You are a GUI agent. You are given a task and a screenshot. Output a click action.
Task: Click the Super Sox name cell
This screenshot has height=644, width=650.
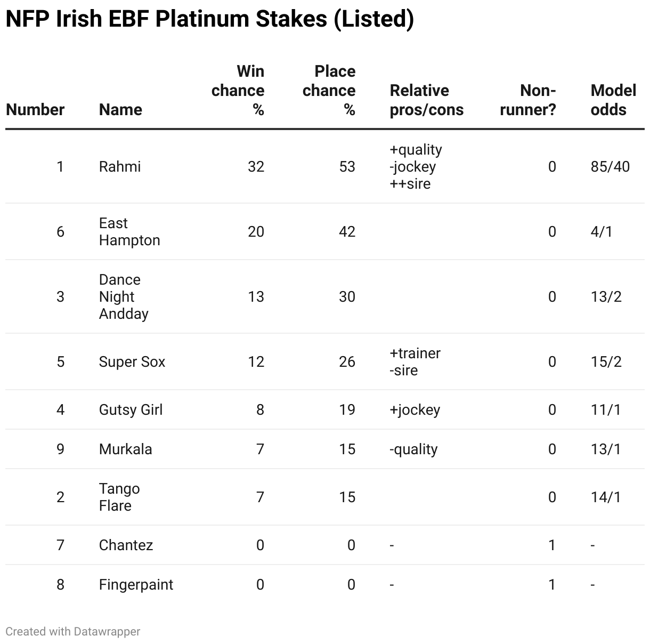132,362
